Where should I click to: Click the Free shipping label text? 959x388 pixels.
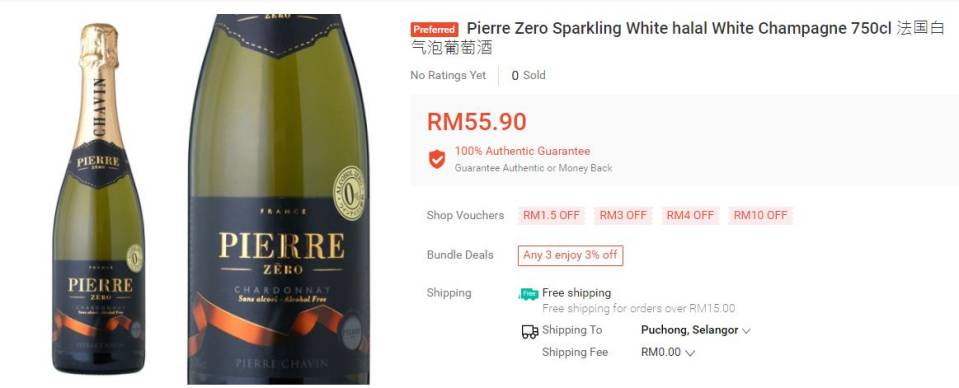click(576, 293)
